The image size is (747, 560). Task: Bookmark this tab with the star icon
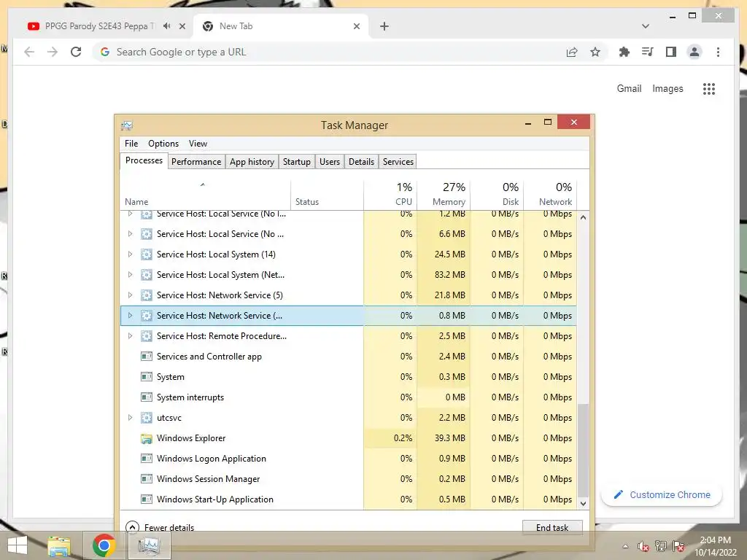[x=595, y=52]
